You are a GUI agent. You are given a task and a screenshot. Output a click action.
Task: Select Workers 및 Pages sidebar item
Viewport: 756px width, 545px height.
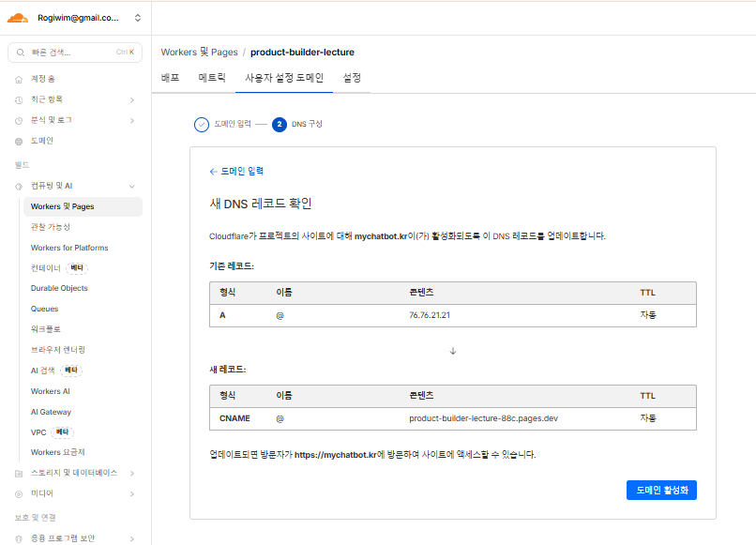click(83, 206)
